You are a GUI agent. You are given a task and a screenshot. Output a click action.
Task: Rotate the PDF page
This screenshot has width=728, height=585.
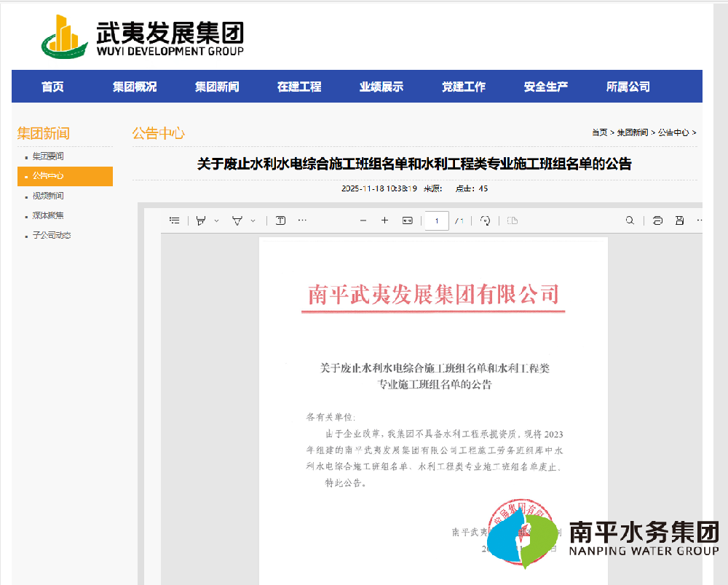point(486,220)
